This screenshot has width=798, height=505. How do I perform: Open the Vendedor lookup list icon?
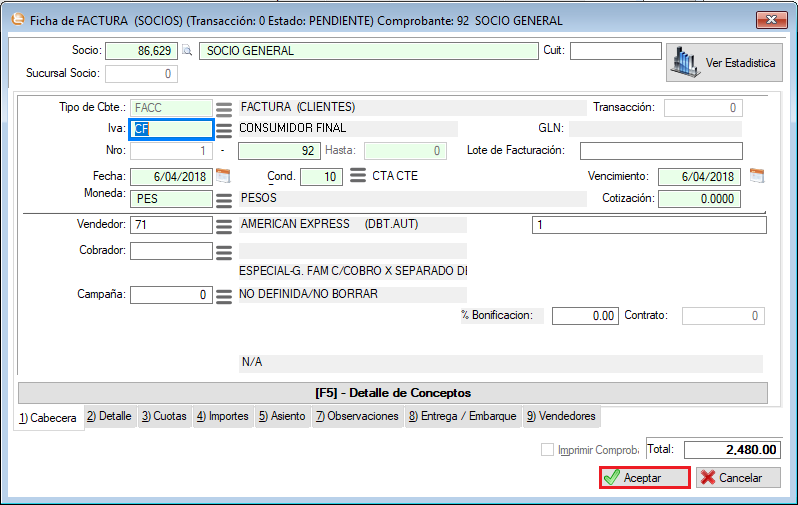click(225, 226)
